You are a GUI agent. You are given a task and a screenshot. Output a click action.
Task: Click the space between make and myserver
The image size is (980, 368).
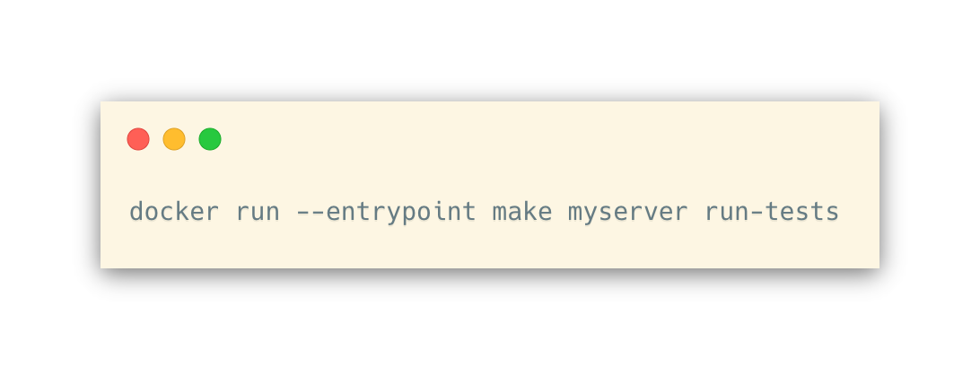point(561,213)
